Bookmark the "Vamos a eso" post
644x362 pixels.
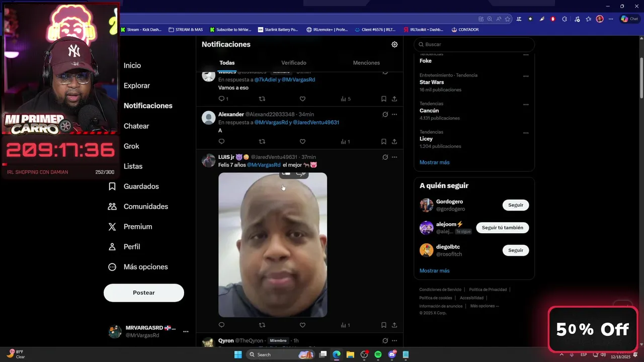click(x=383, y=99)
